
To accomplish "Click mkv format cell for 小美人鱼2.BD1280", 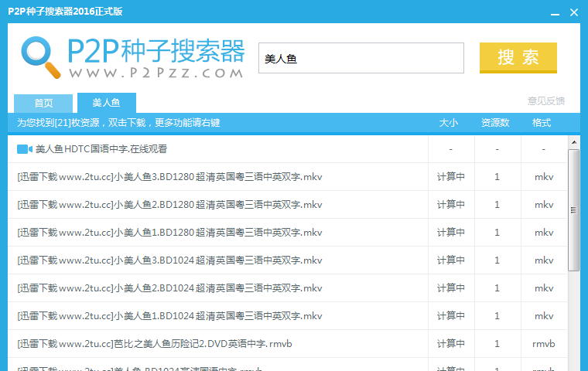I will click(544, 205).
